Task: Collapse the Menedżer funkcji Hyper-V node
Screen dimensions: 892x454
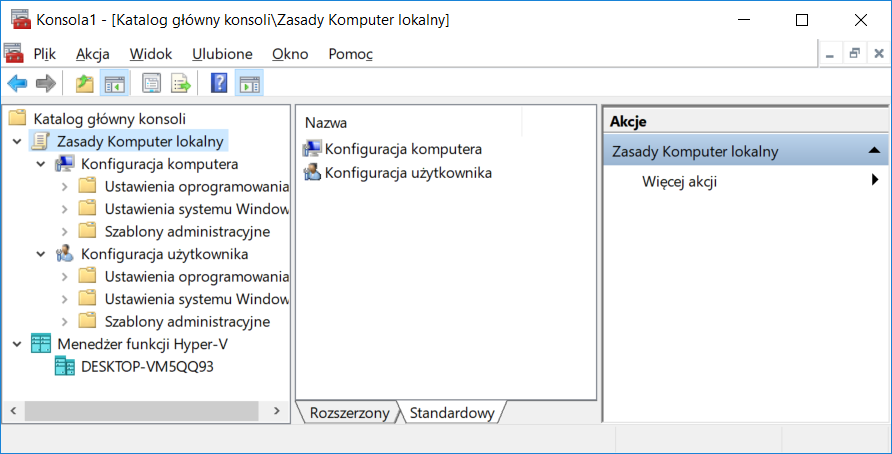Action: tap(17, 344)
